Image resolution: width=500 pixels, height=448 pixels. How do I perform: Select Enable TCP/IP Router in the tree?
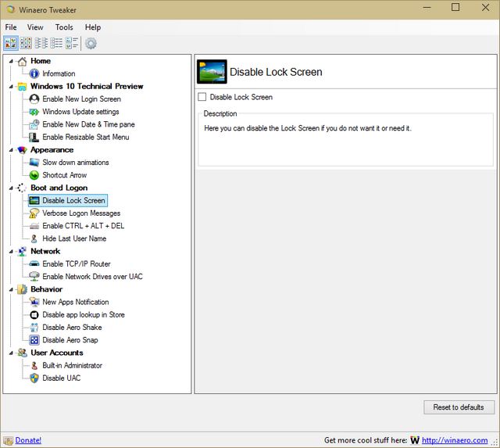(x=77, y=264)
